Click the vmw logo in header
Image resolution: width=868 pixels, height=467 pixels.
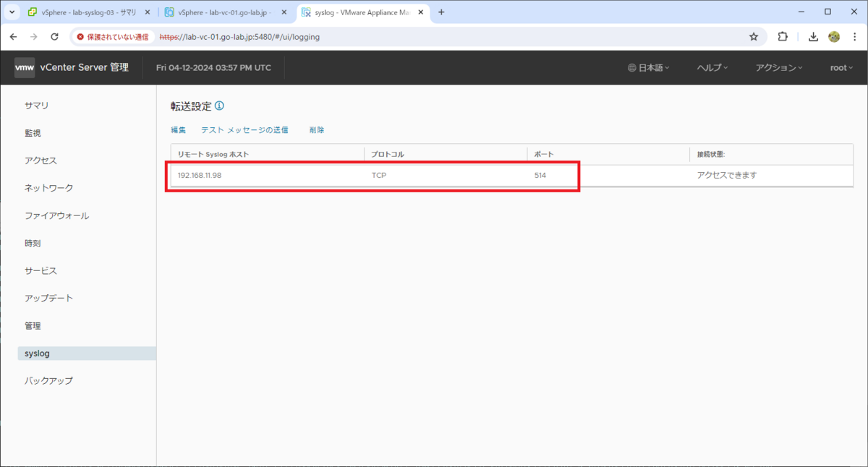click(x=25, y=67)
